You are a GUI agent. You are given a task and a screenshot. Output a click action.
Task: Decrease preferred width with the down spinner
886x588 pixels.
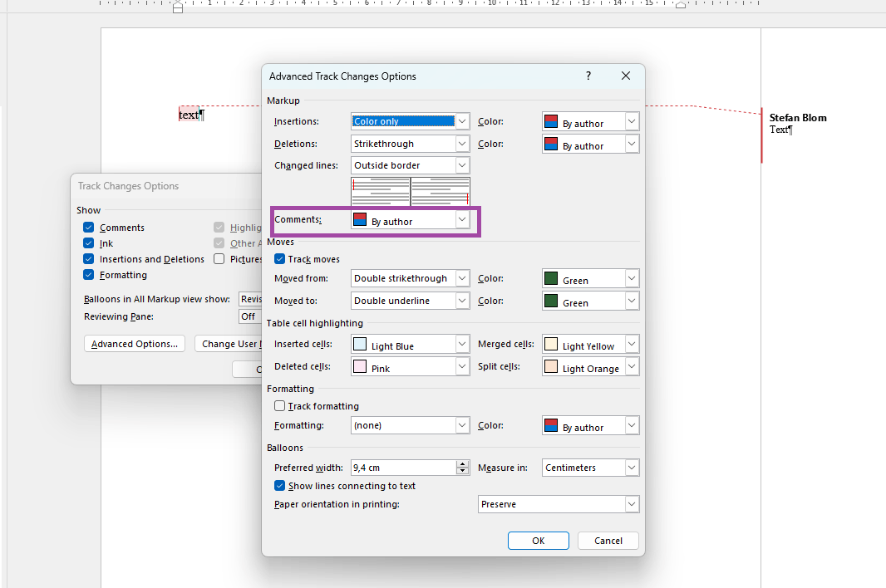coord(463,471)
